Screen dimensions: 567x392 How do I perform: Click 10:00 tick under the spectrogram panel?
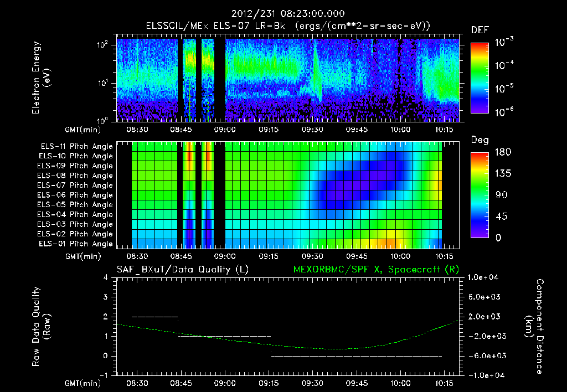pyautogui.click(x=400, y=130)
